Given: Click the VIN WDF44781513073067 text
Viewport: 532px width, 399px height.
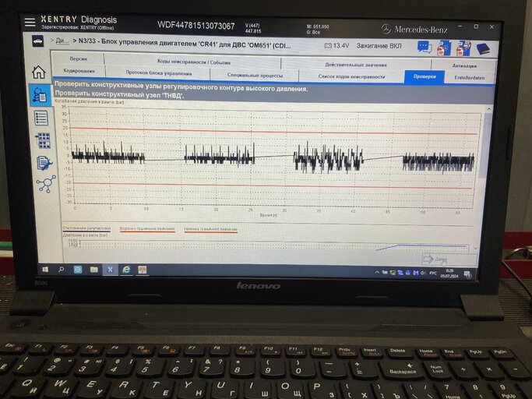Looking at the screenshot, I should point(196,26).
